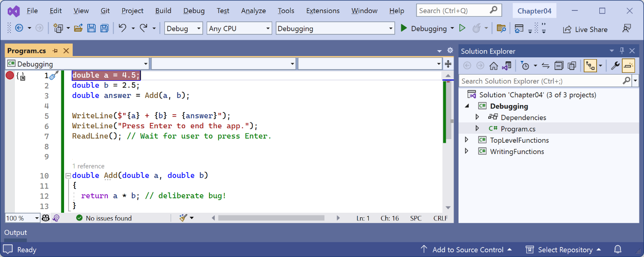
Task: Click No issues found indicator
Action: click(x=104, y=218)
